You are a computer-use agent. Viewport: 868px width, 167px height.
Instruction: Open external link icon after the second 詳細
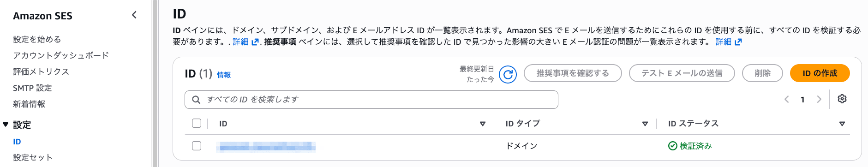(x=738, y=42)
